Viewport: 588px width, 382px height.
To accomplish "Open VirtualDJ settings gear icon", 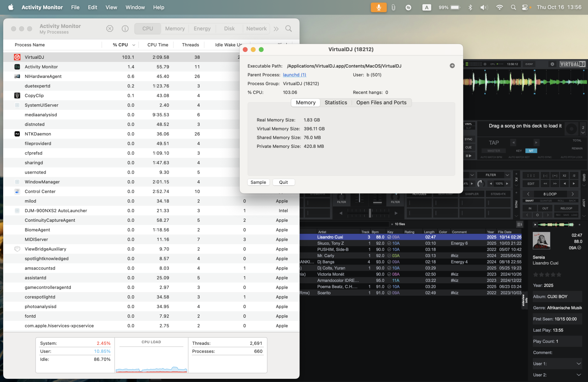I will (552, 64).
